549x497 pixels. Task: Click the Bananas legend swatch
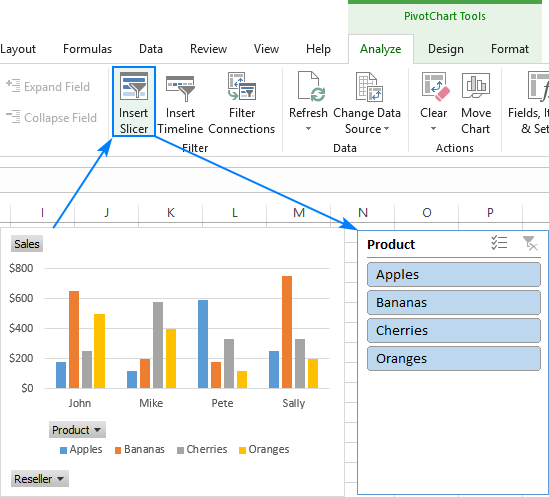[118, 450]
